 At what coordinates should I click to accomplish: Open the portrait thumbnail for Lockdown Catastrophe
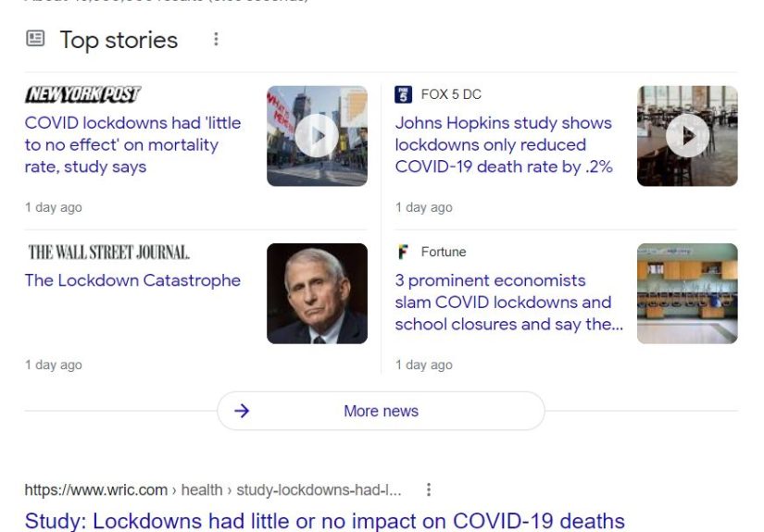317,293
